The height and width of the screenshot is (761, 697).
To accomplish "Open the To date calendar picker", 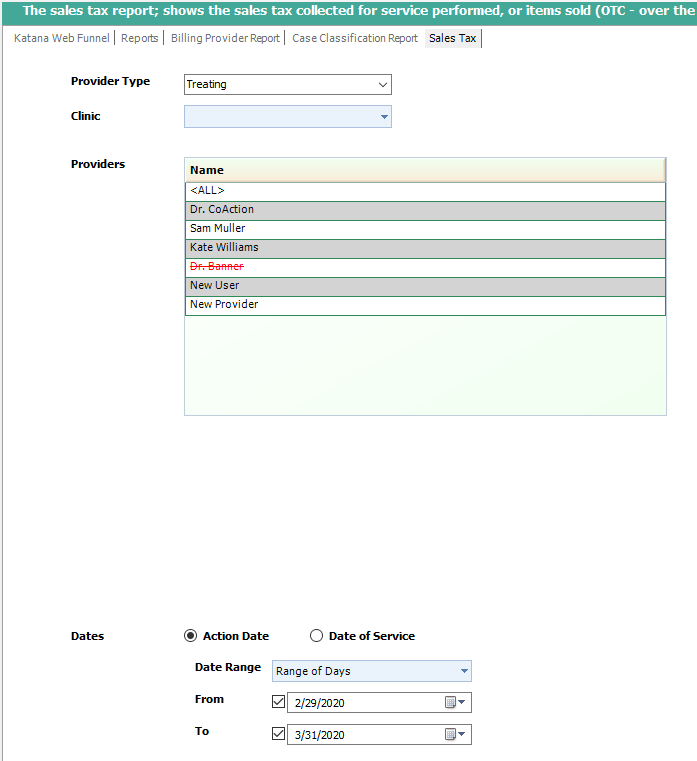I will (455, 735).
